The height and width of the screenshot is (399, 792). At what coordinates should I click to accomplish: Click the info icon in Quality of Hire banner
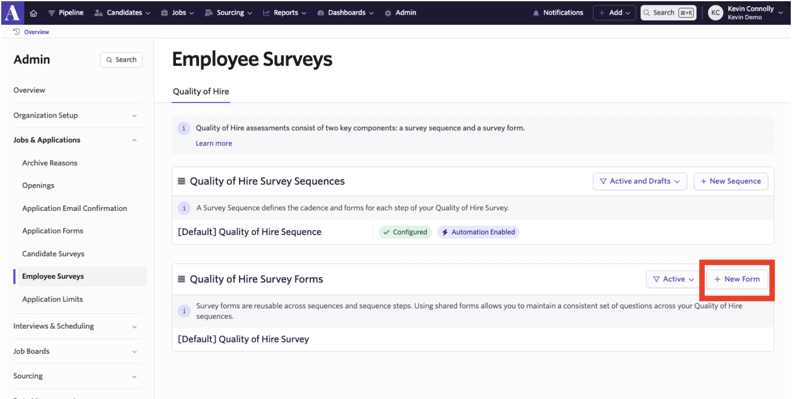[183, 128]
